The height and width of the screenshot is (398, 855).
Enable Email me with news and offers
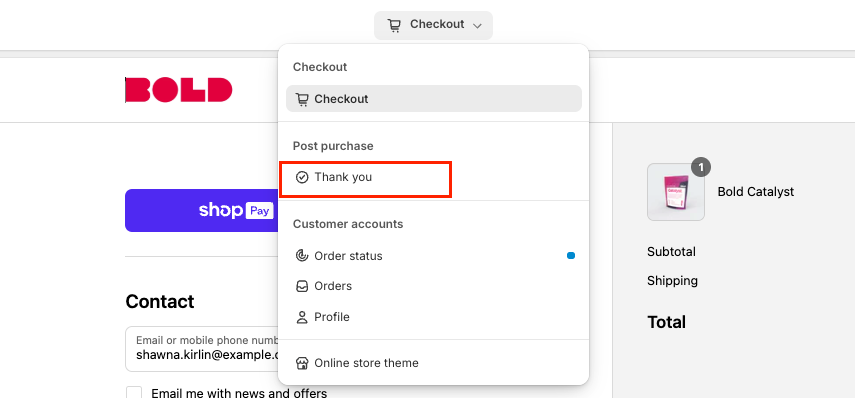[134, 393]
